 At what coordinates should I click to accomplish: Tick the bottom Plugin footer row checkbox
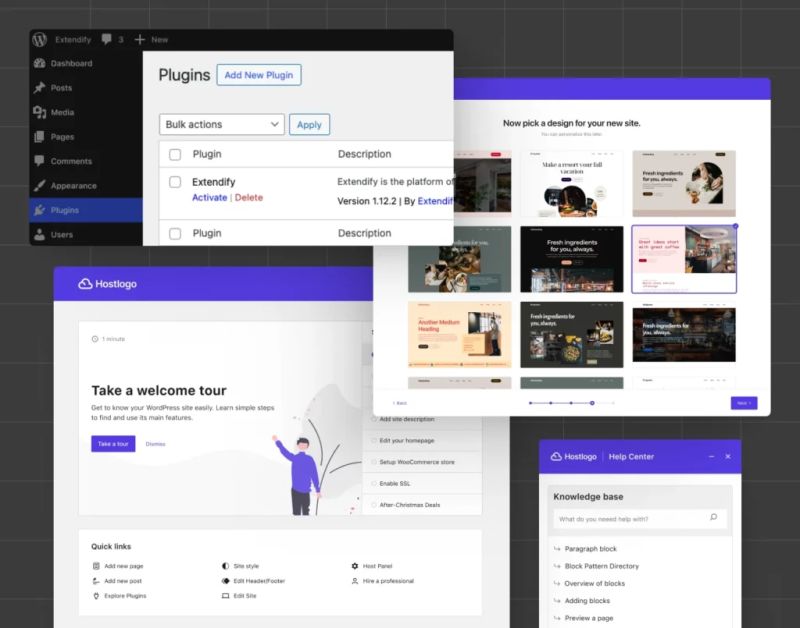175,234
